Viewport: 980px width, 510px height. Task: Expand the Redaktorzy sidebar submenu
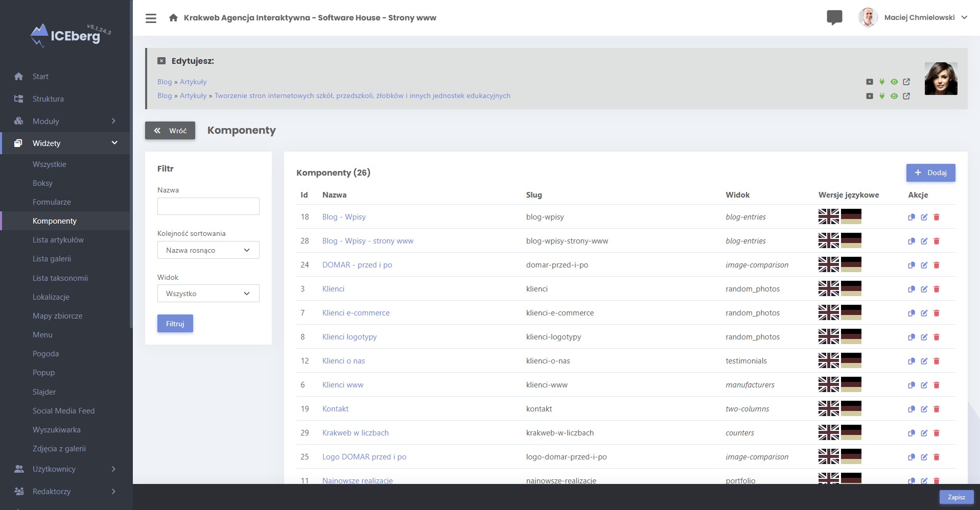point(113,491)
